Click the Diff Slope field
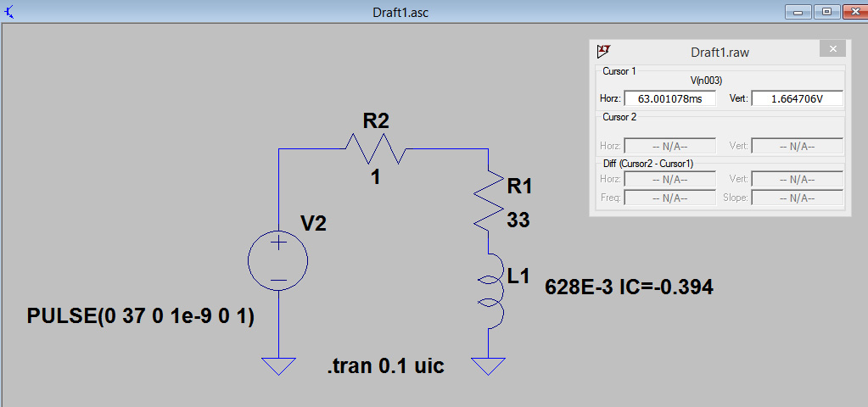Viewport: 868px width, 407px height. (x=797, y=198)
